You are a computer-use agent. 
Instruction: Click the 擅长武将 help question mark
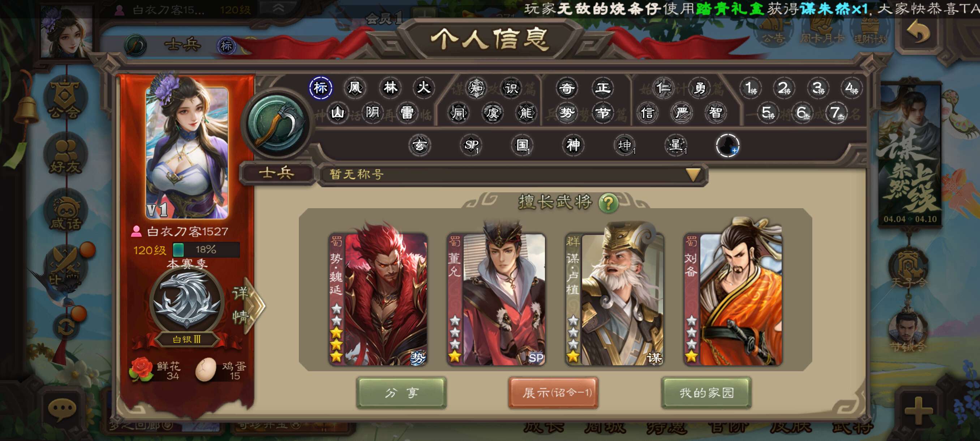tap(608, 203)
